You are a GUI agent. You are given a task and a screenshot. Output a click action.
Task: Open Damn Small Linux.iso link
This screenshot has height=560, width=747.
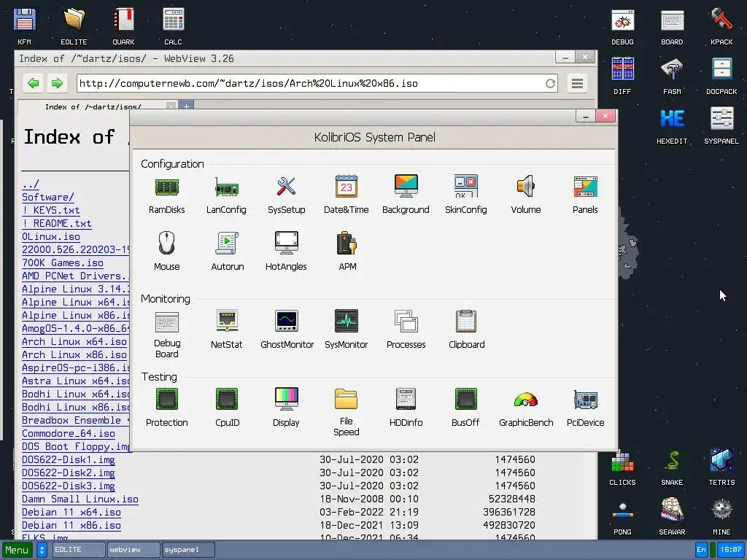coord(80,499)
